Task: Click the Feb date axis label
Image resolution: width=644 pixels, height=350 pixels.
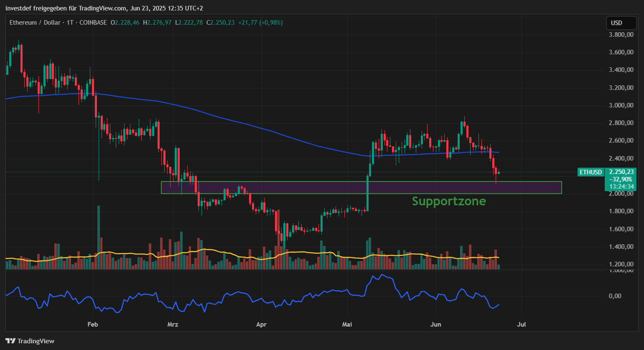Action: [93, 324]
